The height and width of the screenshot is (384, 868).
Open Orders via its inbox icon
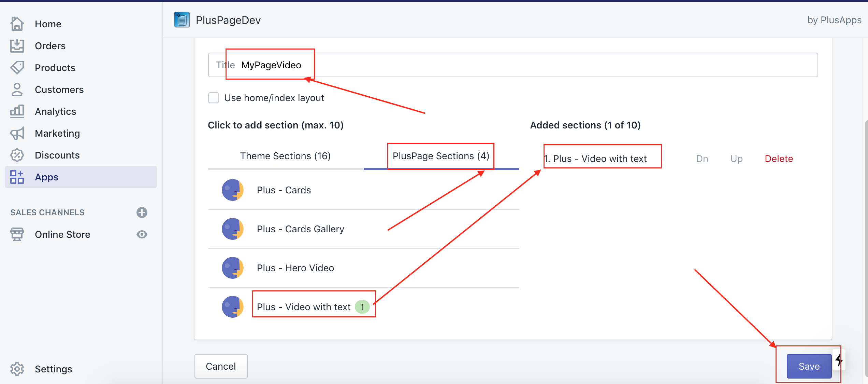(17, 46)
